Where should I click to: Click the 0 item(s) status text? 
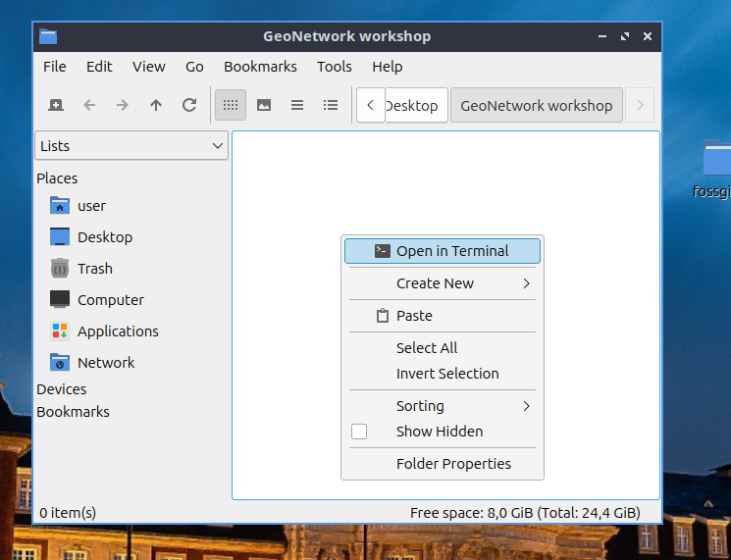68,513
